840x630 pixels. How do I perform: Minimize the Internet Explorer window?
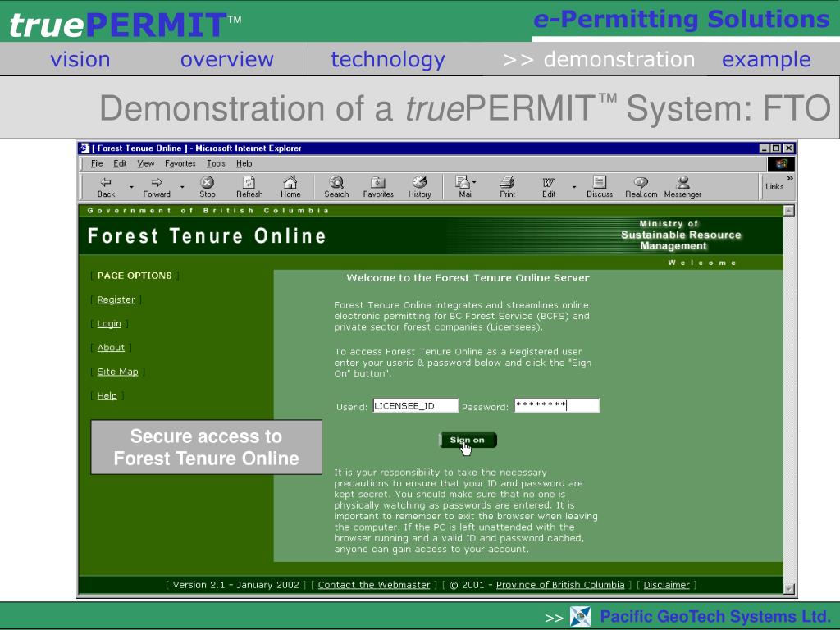pyautogui.click(x=765, y=148)
